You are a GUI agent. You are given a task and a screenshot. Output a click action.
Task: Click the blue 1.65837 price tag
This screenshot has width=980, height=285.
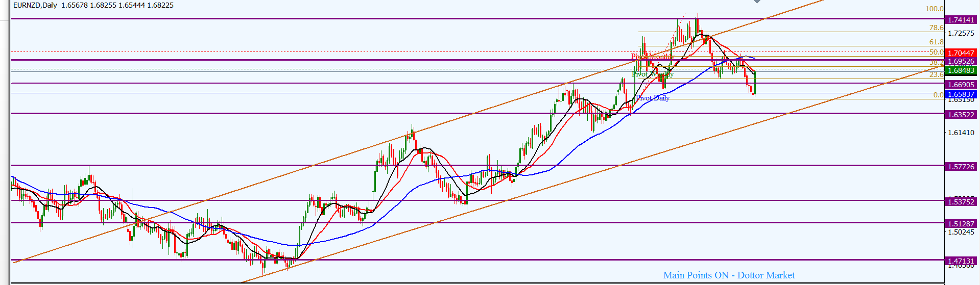961,94
